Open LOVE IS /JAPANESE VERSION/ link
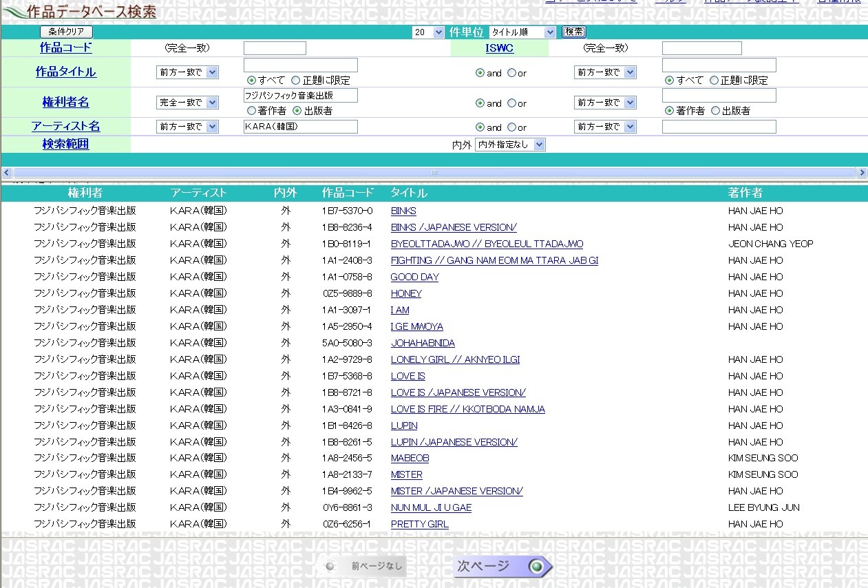The width and height of the screenshot is (868, 588). [x=458, y=392]
